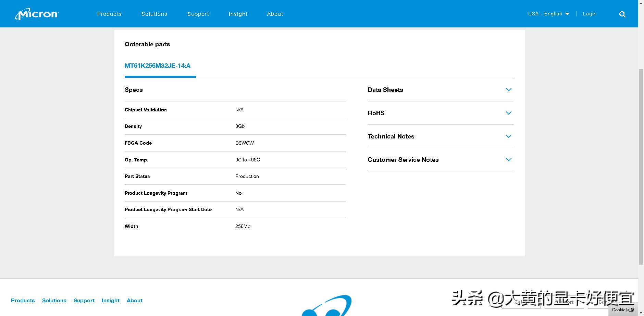The width and height of the screenshot is (644, 316).
Task: Click the Chipset Validation label
Action: coord(146,110)
